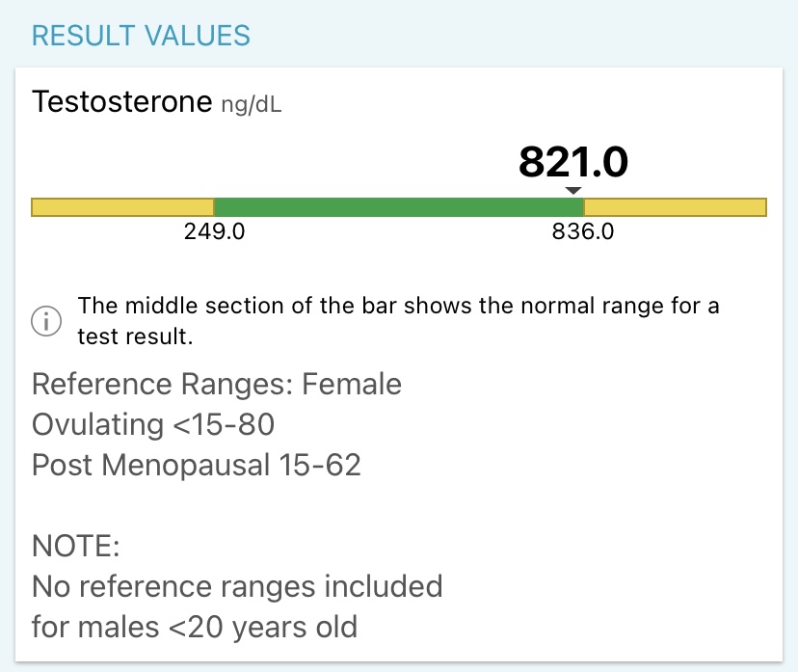Click the Ovulating <15-80 range line
The width and height of the screenshot is (798, 672).
pos(152,424)
